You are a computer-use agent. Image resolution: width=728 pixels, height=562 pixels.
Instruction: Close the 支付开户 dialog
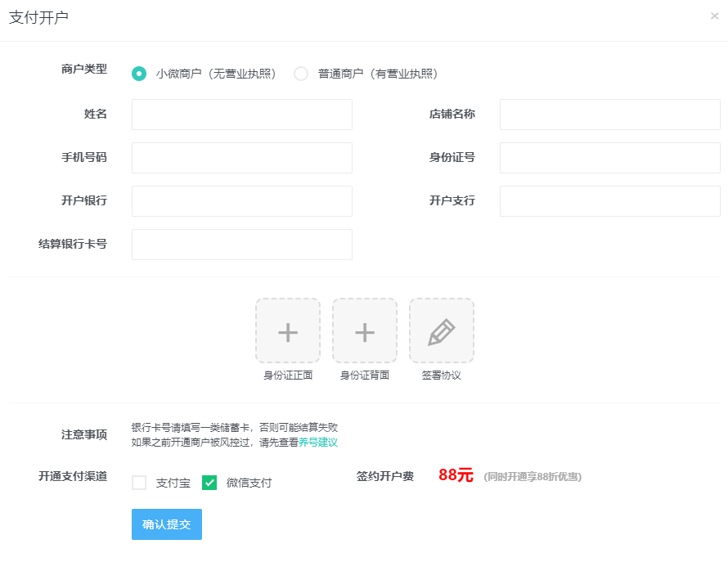[x=715, y=15]
